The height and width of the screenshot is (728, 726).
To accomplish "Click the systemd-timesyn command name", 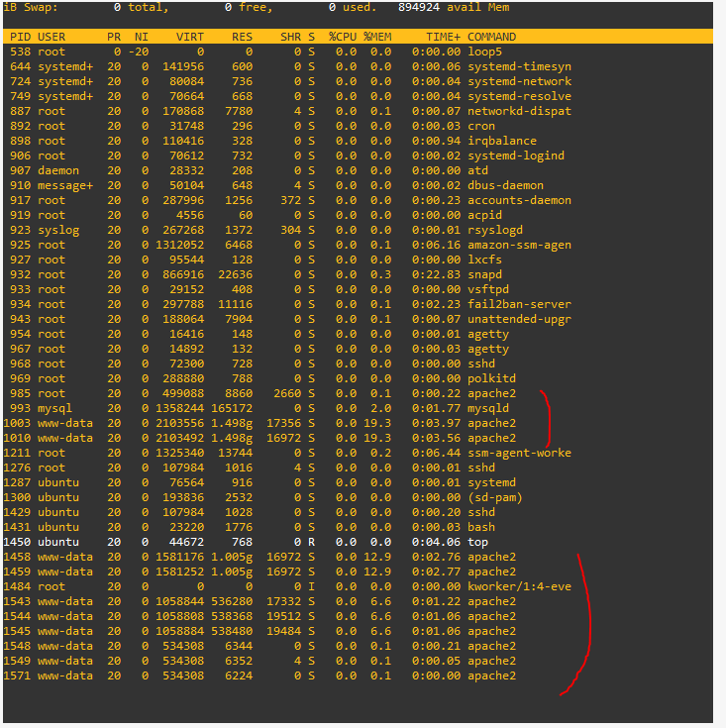I will click(x=519, y=66).
